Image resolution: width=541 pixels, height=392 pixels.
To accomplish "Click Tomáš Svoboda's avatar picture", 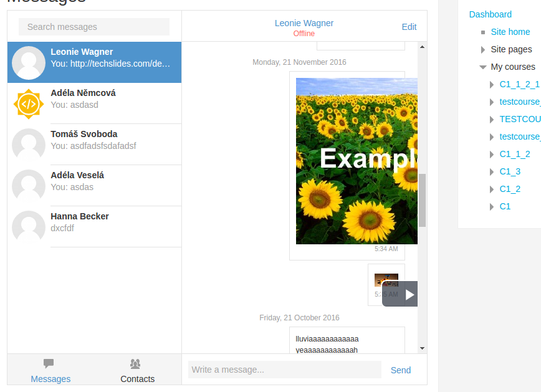I will (x=29, y=145).
